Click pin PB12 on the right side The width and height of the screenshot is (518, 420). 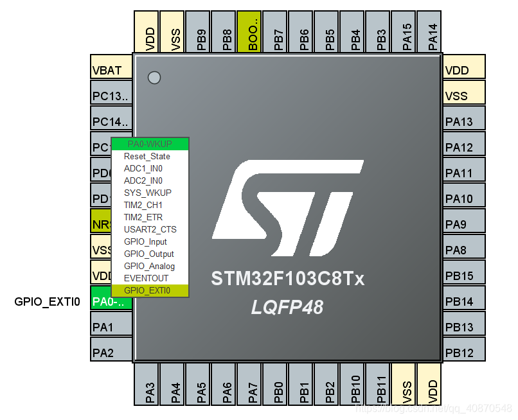(463, 353)
